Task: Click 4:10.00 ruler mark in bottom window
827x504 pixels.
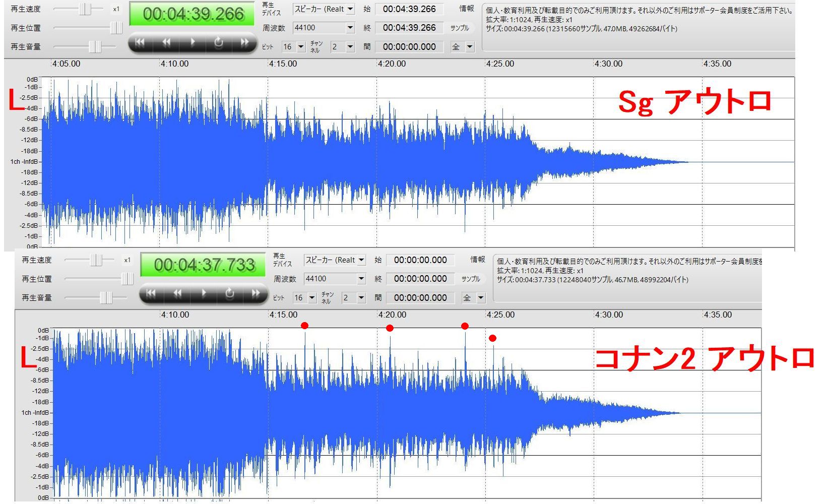Action: point(175,315)
